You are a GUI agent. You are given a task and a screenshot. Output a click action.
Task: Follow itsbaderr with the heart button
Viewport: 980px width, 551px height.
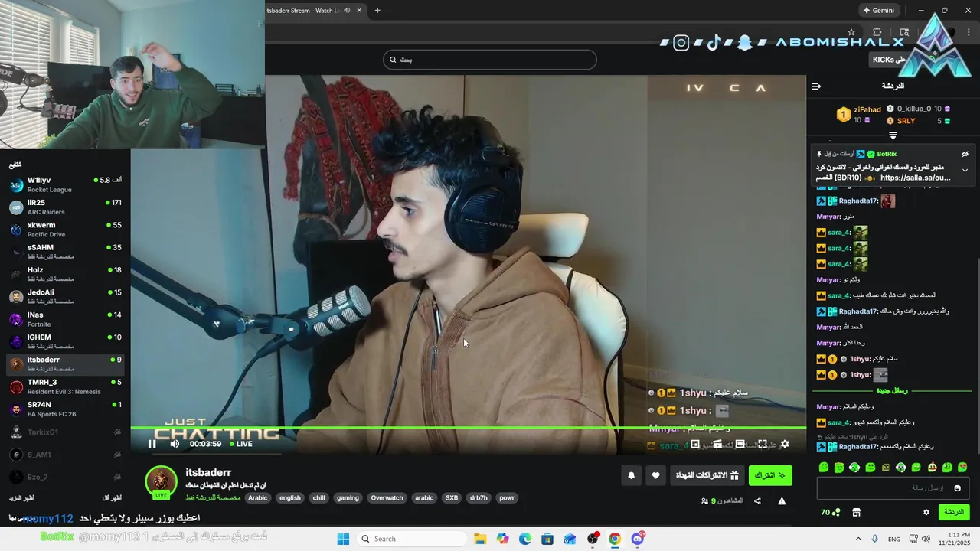pos(655,475)
